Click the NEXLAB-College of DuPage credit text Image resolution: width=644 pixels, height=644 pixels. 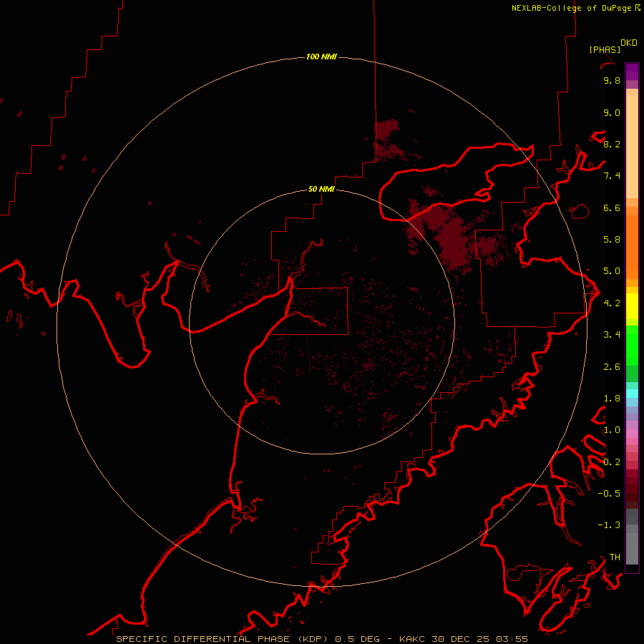tap(571, 8)
